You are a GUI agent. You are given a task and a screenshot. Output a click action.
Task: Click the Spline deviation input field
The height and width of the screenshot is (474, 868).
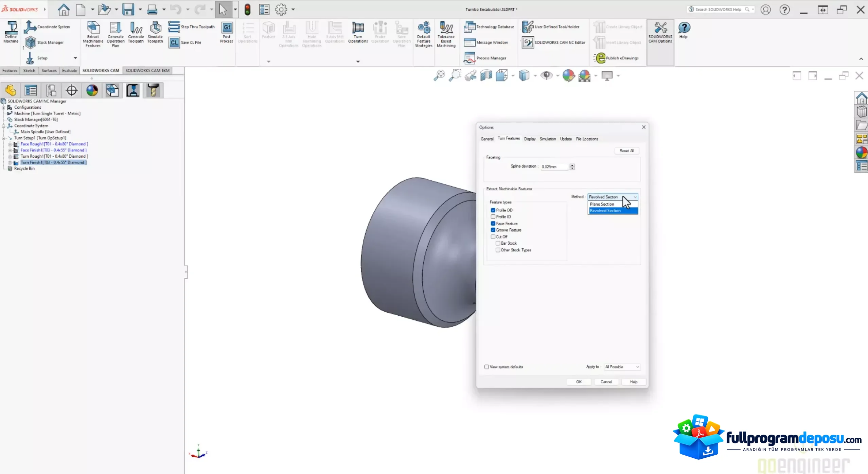(x=554, y=167)
